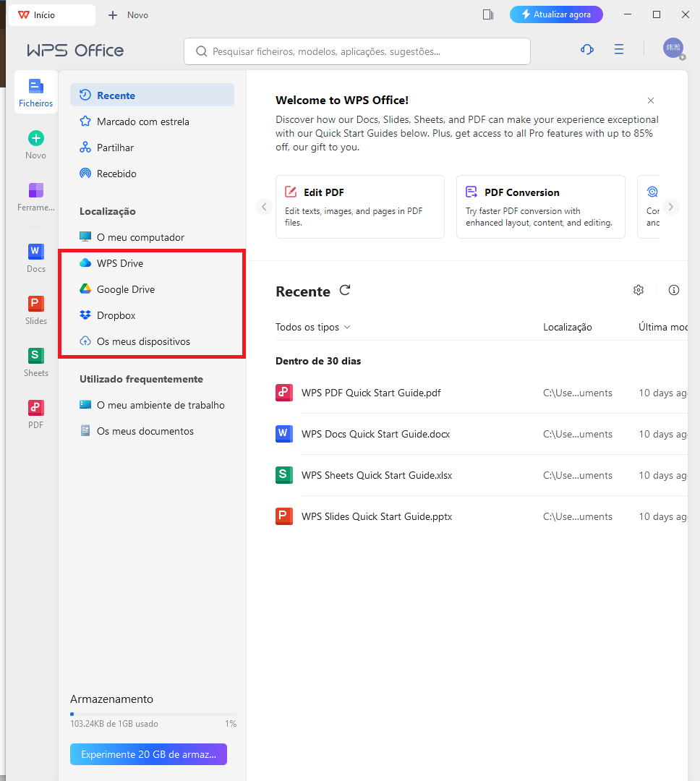Expand the Todos os tipos filter

click(x=313, y=328)
